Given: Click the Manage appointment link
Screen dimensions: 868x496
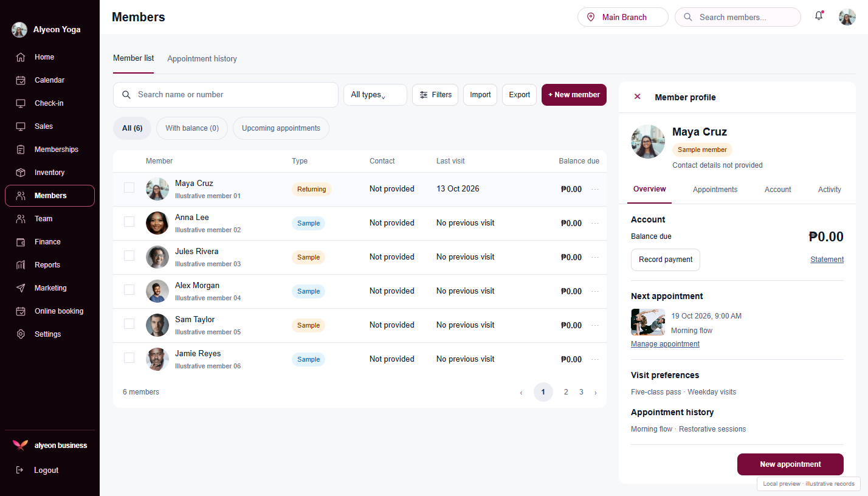Looking at the screenshot, I should (x=665, y=344).
